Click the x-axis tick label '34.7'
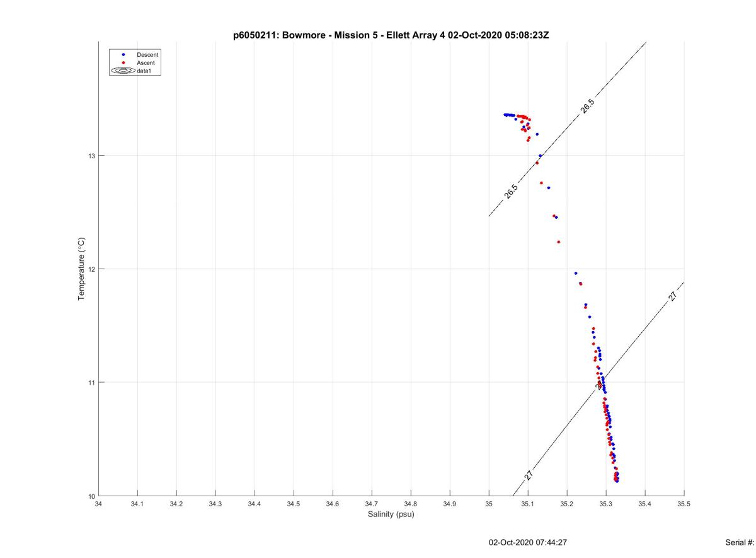Image resolution: width=756 pixels, height=558 pixels. [x=372, y=504]
